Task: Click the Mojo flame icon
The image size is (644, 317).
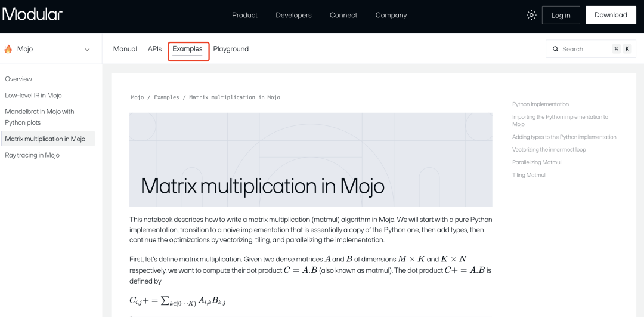Action: (8, 49)
